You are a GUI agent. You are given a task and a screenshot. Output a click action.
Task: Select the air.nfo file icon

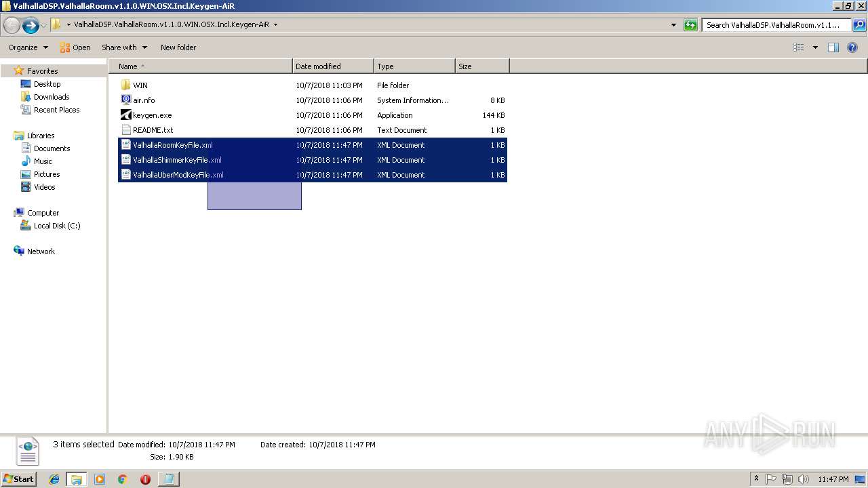(125, 100)
